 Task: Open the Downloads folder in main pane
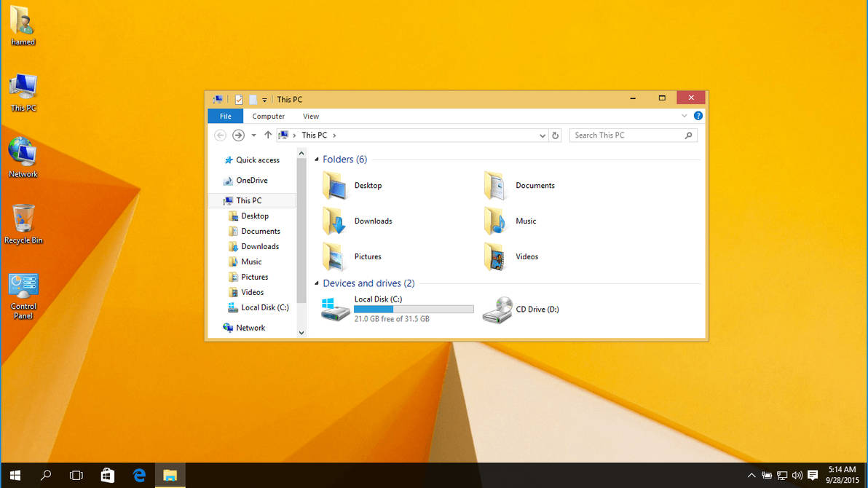click(373, 221)
